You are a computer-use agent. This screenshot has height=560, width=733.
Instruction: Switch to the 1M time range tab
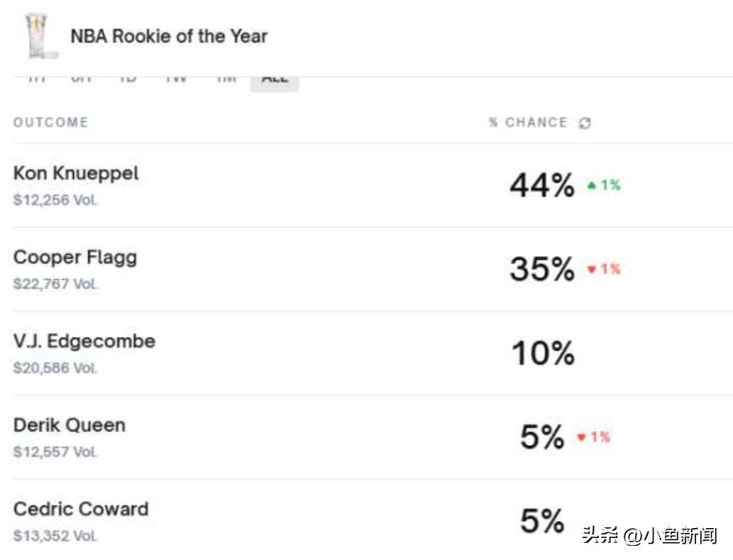click(226, 78)
